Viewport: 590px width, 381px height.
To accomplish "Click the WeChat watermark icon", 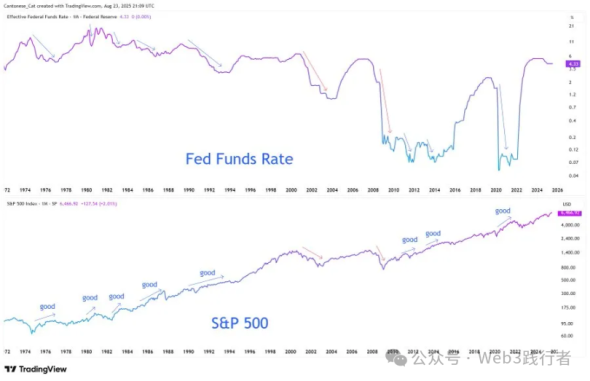I will pos(396,358).
